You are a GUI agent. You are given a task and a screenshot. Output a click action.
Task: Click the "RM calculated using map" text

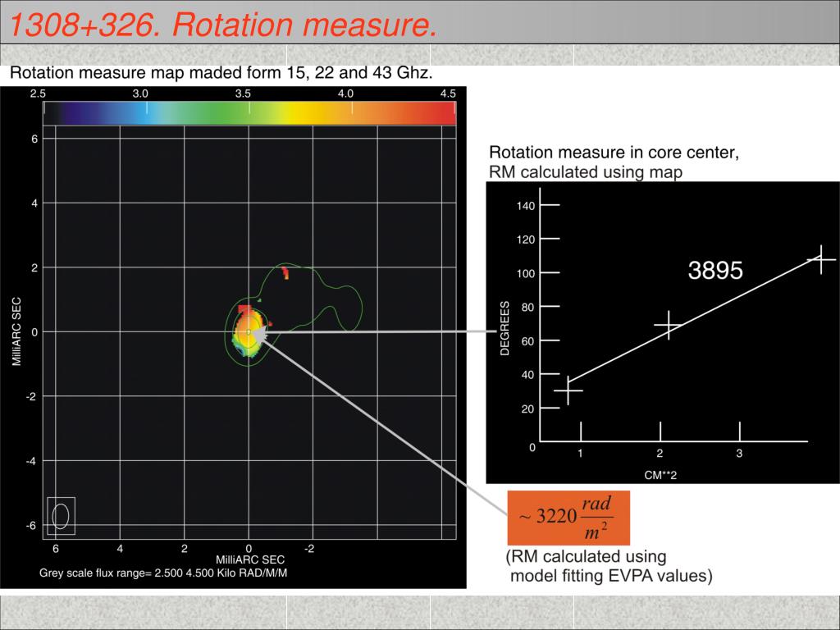tap(586, 172)
